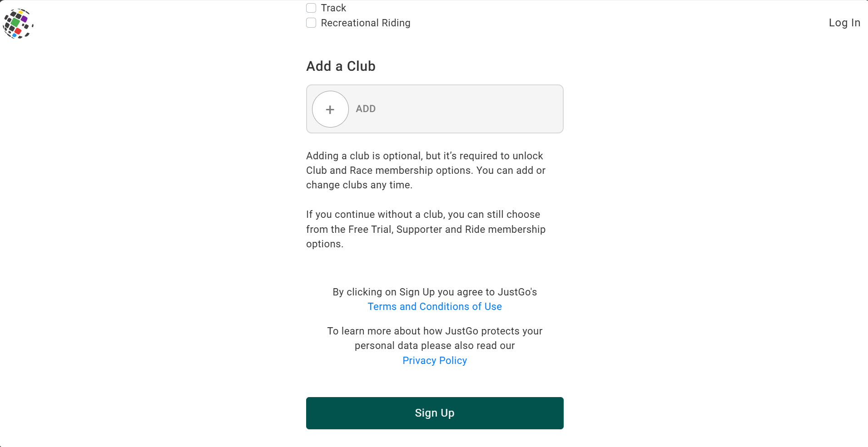Click the colorful globe logo icon
Image resolution: width=868 pixels, height=447 pixels.
pyautogui.click(x=18, y=24)
